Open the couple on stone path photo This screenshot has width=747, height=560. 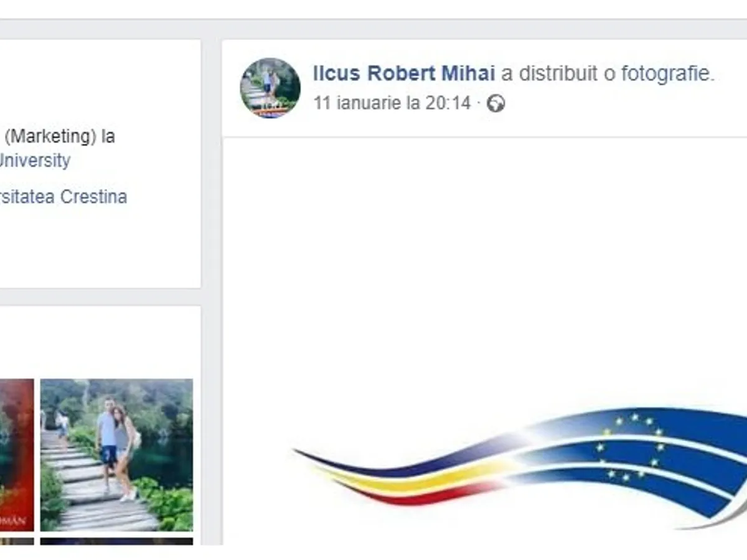(116, 455)
